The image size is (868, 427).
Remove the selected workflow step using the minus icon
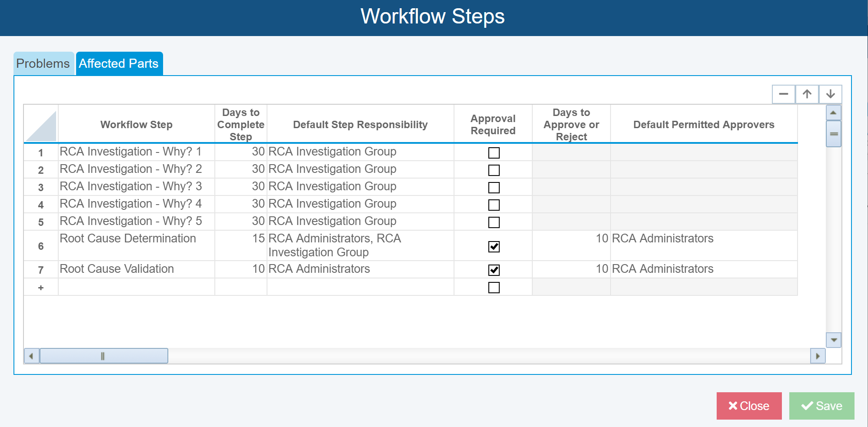click(783, 94)
